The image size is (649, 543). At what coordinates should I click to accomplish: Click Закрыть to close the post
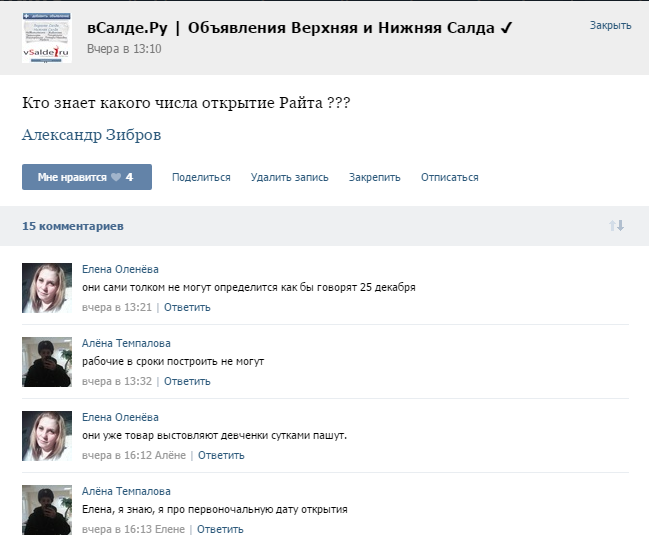pyautogui.click(x=609, y=25)
